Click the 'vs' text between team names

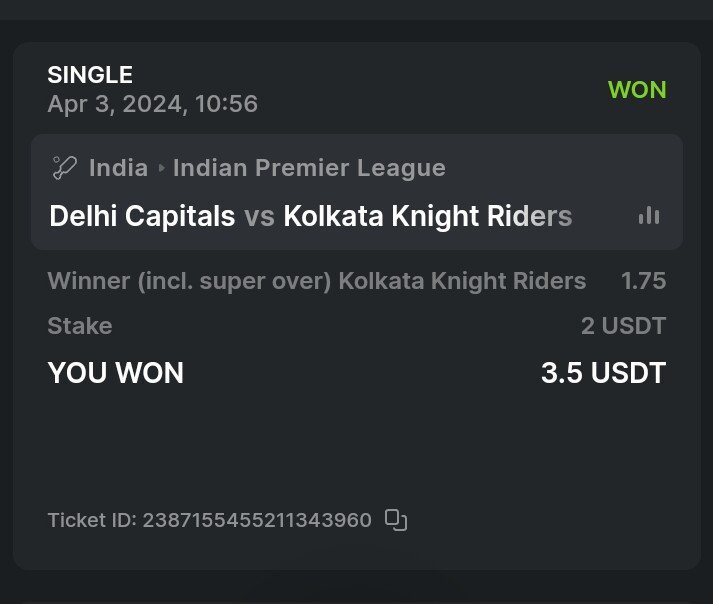[259, 216]
